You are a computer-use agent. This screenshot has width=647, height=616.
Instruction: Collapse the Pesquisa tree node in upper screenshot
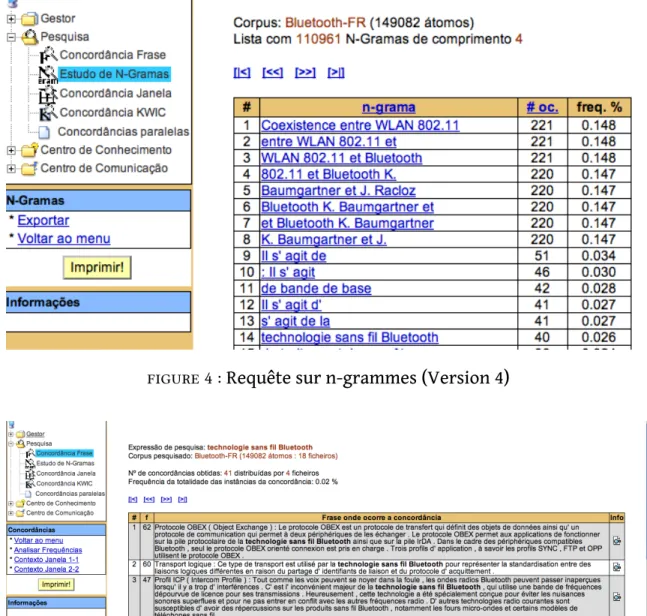coord(11,37)
